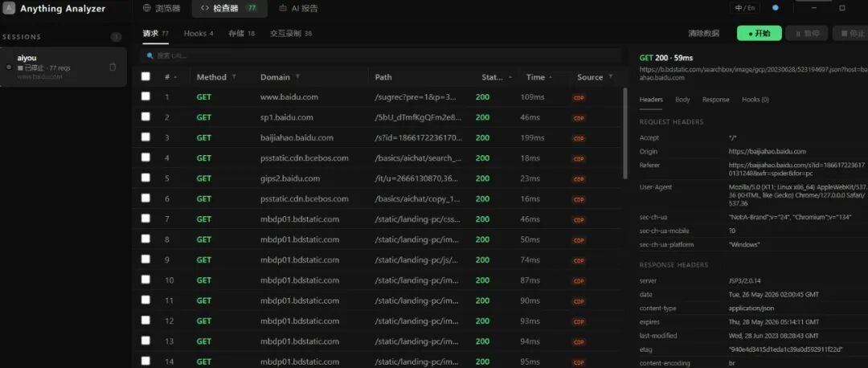Select the gips2.baidu.com domain cell
This screenshot has height=368, width=868.
pyautogui.click(x=290, y=178)
